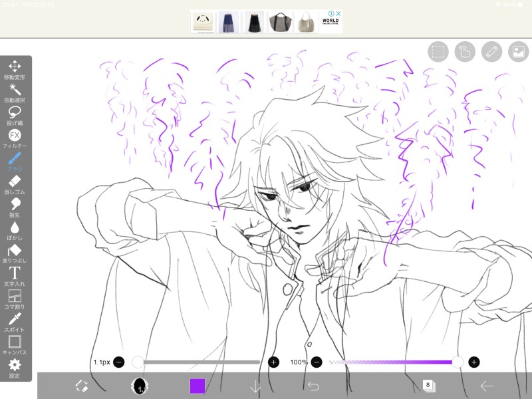Tap the white dog-face pouch ad

click(x=203, y=22)
